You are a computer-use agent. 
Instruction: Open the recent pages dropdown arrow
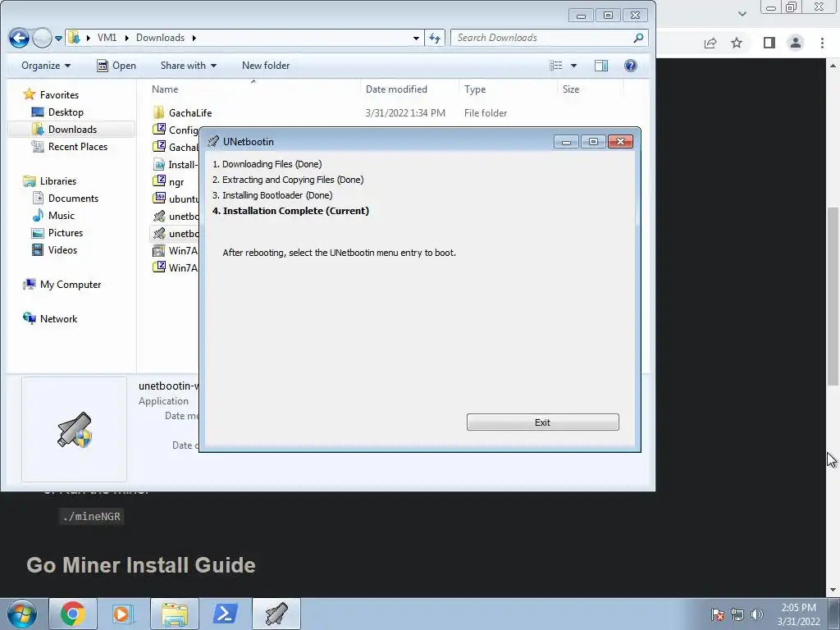tap(58, 38)
